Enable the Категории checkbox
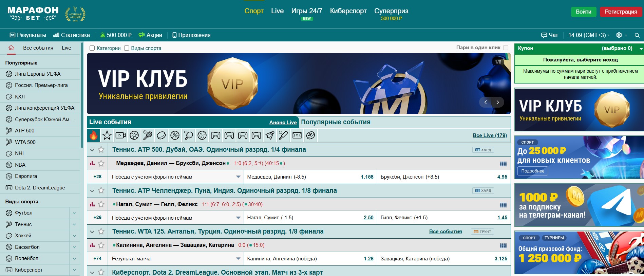Screen dimensions: 644x276 click(92, 48)
